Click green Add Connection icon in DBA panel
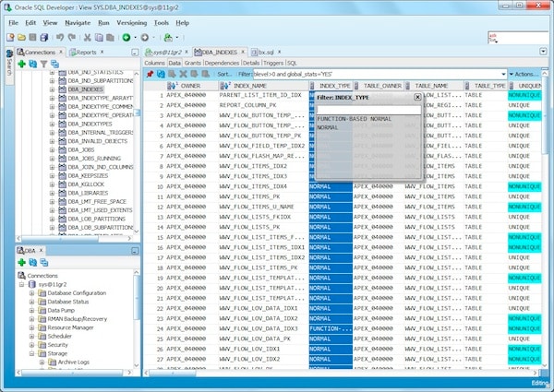 point(21,262)
